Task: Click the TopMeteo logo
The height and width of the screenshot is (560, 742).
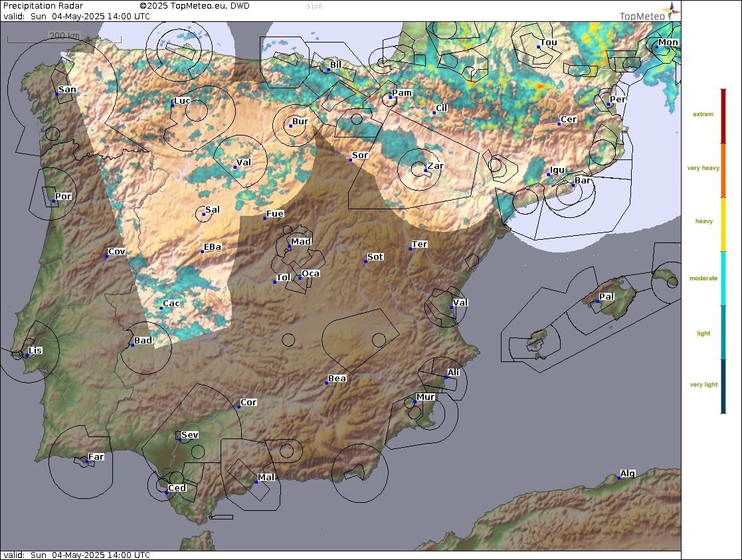Action: point(649,13)
